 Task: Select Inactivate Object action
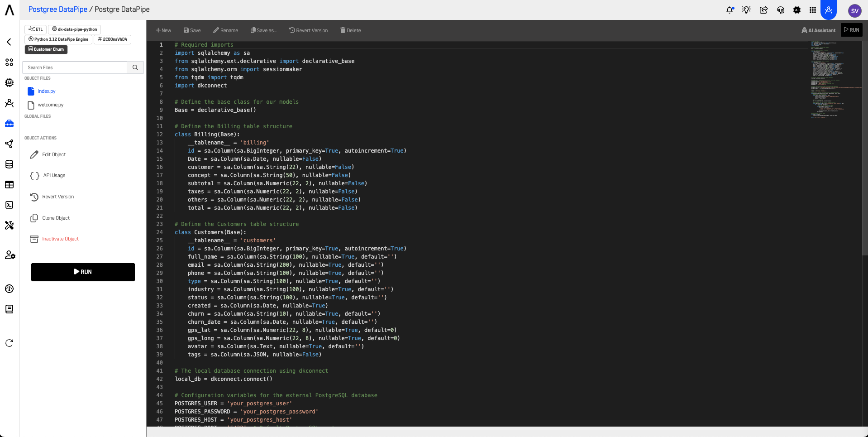(54, 239)
